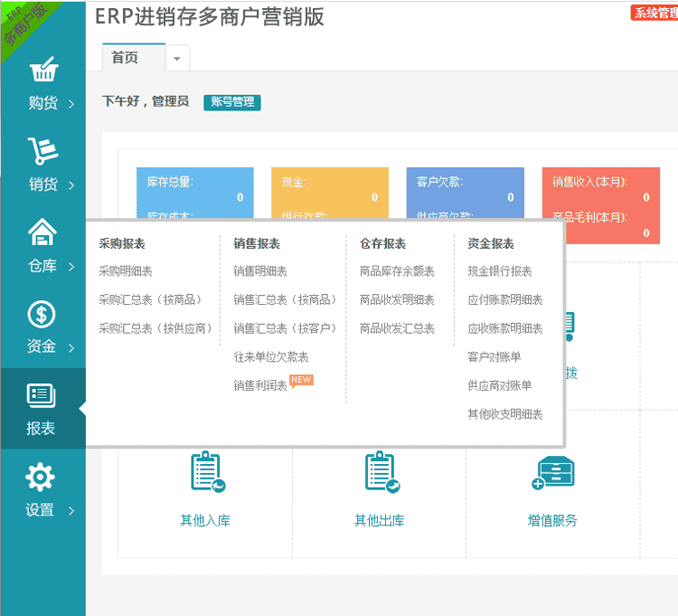This screenshot has height=616, width=678.
Task: Click the 资金 dollar coin icon
Action: coord(42,314)
